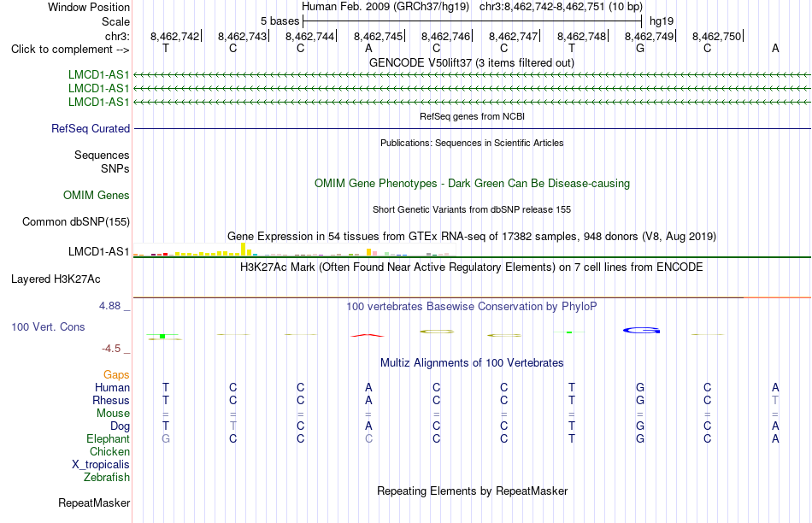Screen dimensions: 812x523
Task: Open the Layered H3K27Ac track label
Action: point(56,279)
